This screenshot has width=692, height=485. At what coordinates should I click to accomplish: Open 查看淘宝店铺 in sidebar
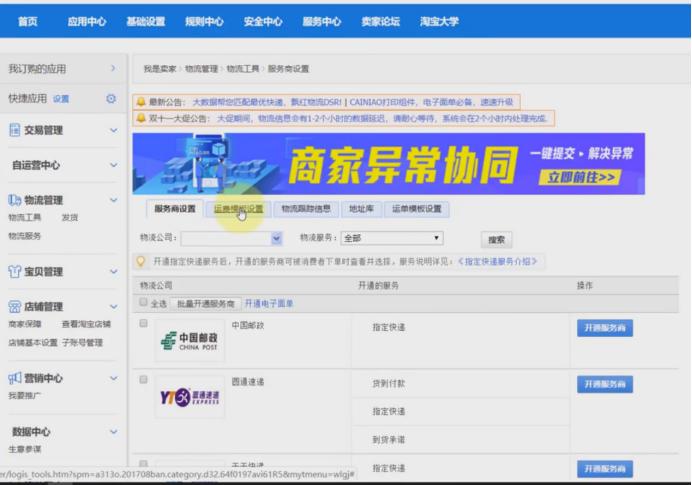pyautogui.click(x=86, y=324)
